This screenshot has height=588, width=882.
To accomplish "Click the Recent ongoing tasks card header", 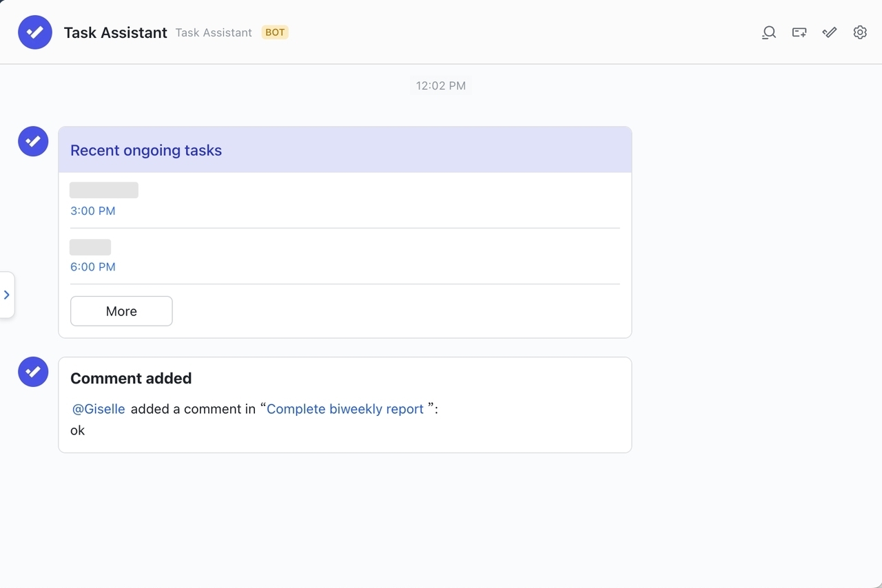I will point(146,150).
